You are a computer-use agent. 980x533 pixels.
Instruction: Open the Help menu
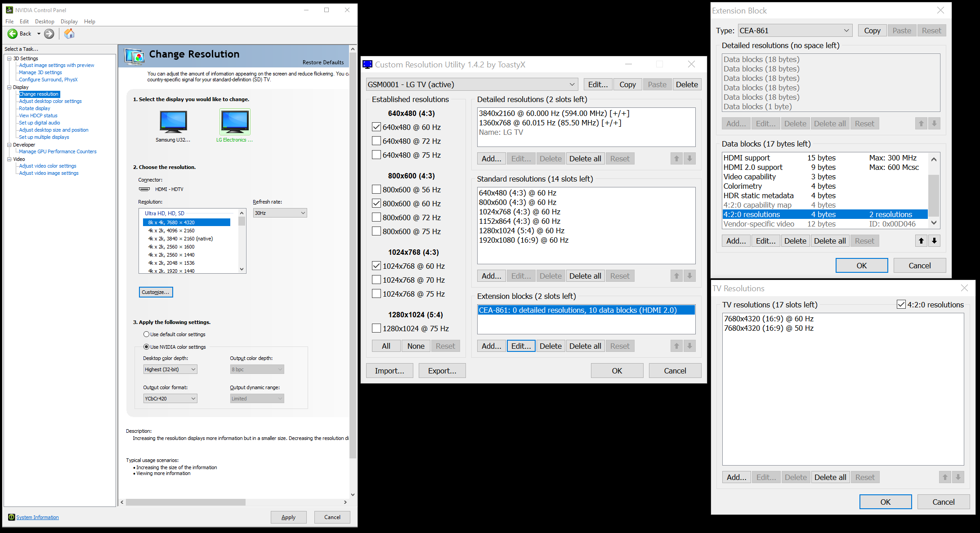click(89, 22)
